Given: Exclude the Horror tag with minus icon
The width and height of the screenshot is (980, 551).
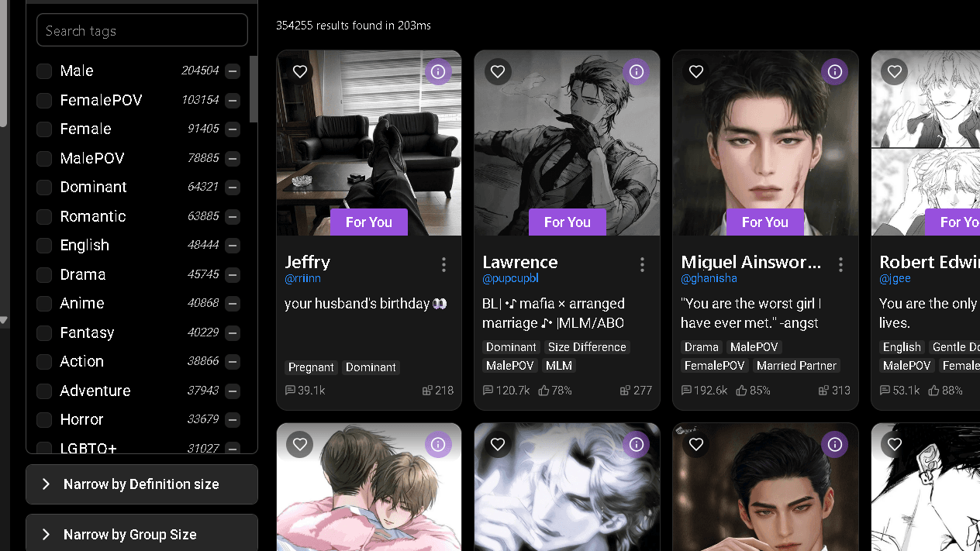Looking at the screenshot, I should (233, 420).
